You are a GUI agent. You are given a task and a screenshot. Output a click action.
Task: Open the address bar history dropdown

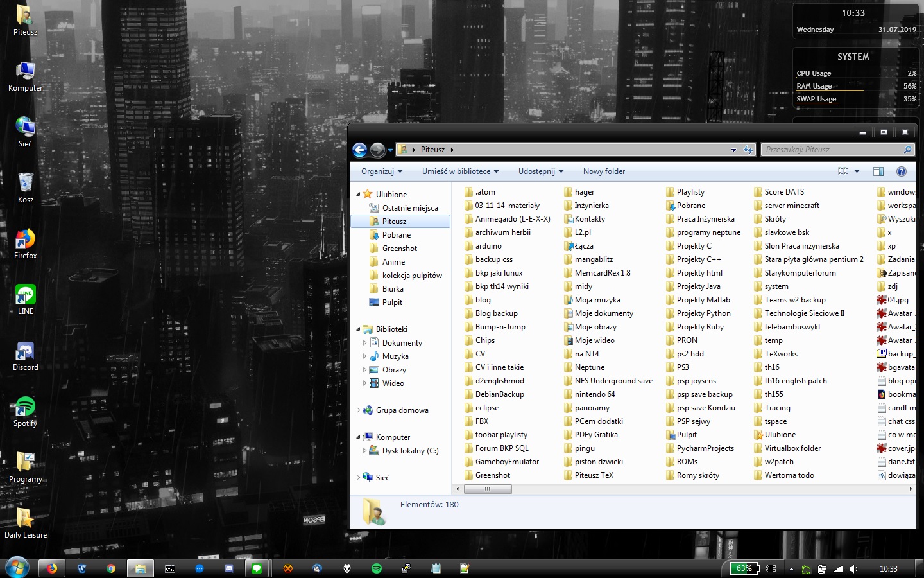(733, 150)
